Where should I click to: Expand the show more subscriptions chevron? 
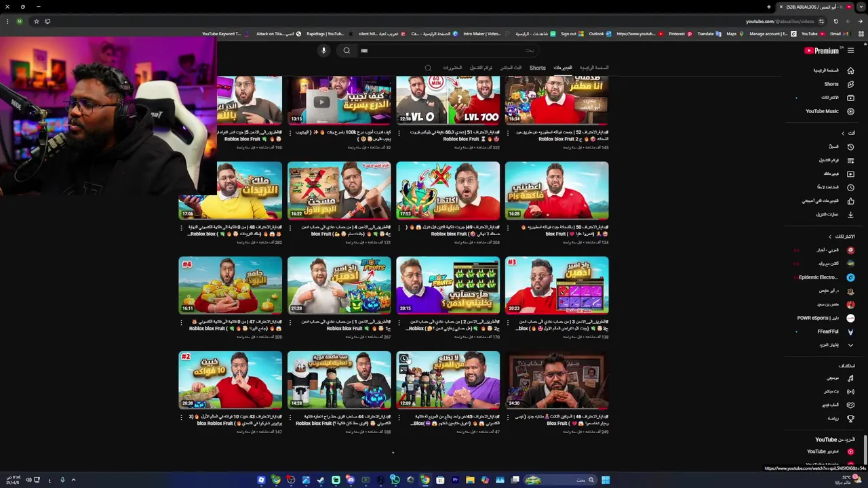coord(850,345)
